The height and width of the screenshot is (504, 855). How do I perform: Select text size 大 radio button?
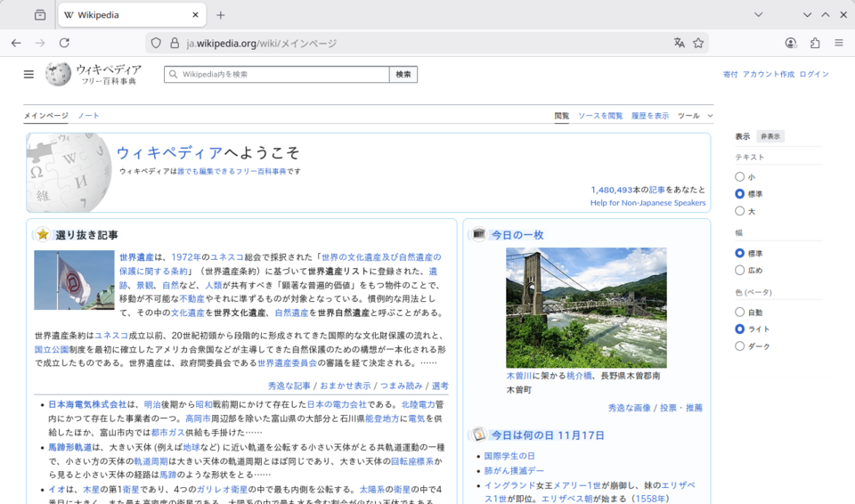click(x=740, y=210)
